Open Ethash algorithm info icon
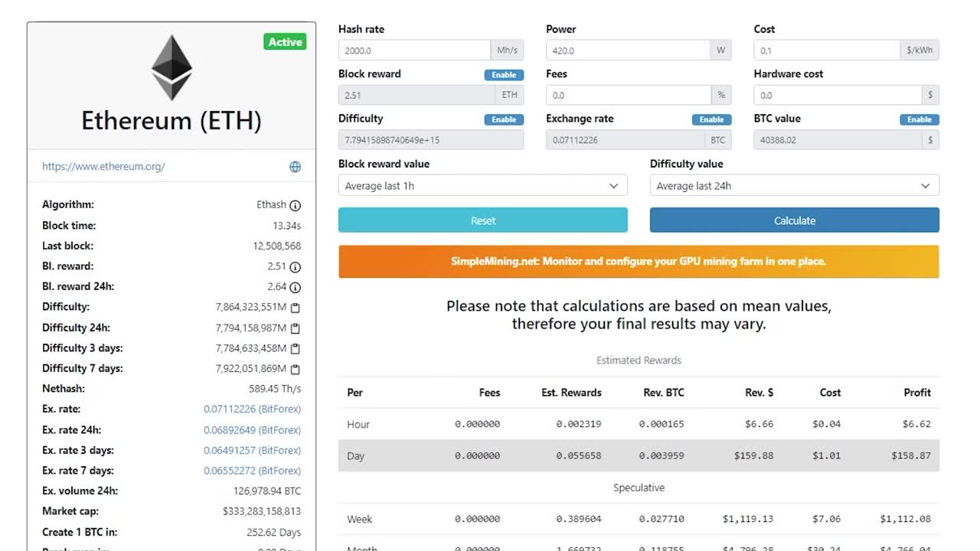 [x=296, y=205]
